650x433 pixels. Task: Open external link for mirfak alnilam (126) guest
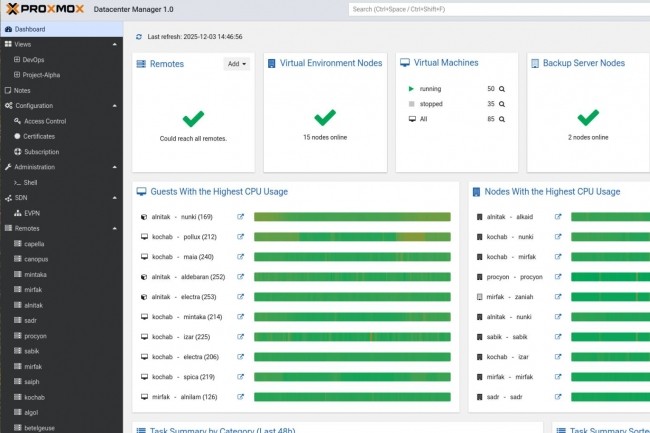pos(240,397)
